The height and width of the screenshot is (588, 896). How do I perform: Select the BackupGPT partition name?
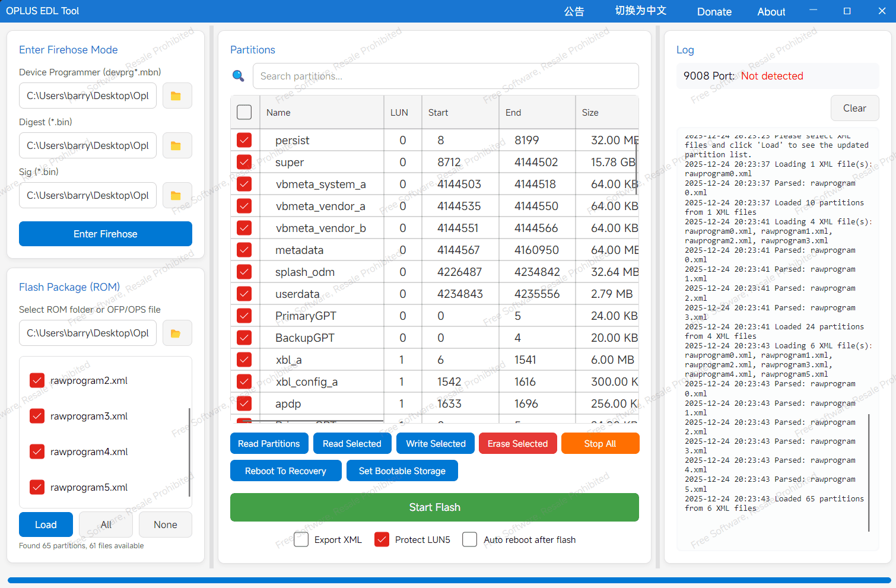coord(305,338)
